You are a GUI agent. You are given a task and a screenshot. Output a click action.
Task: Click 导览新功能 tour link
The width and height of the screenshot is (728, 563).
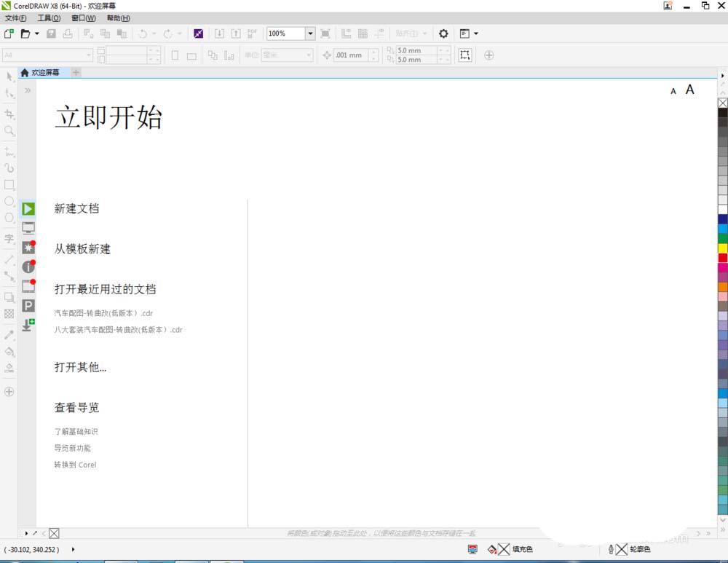(72, 448)
